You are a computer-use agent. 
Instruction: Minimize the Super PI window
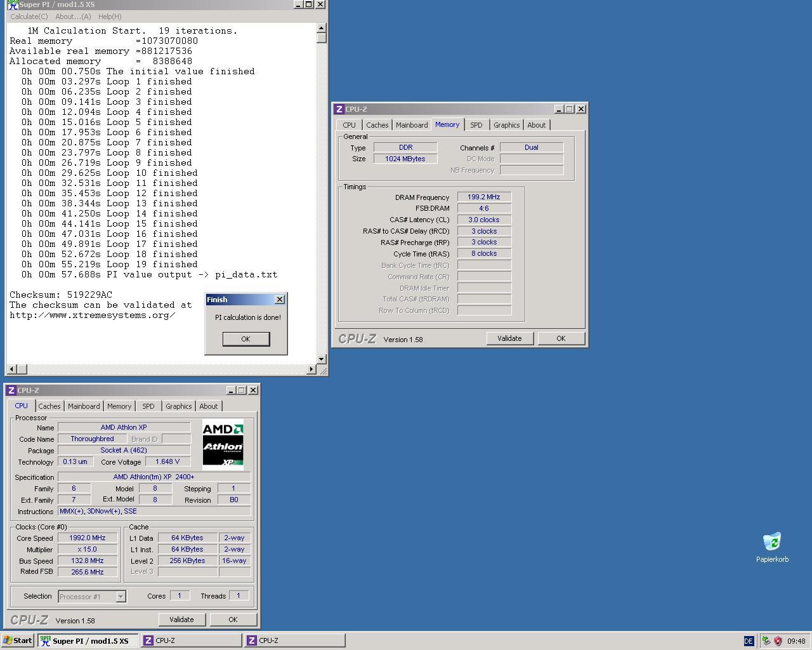pyautogui.click(x=298, y=4)
